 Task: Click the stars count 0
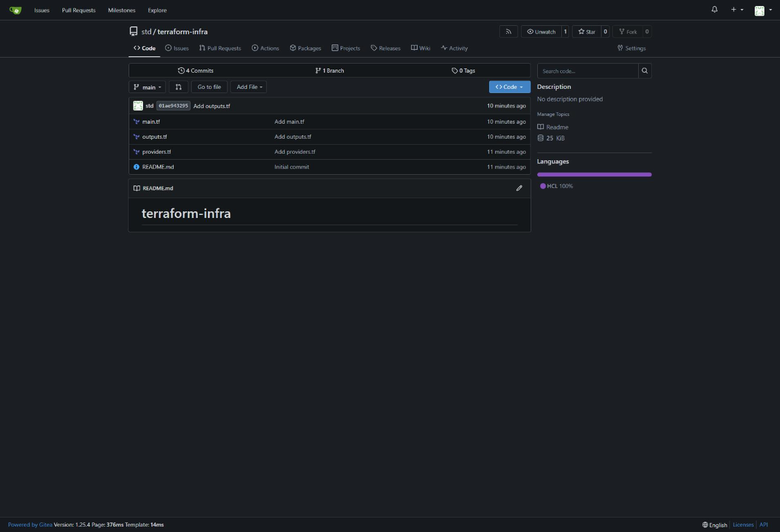pos(605,32)
